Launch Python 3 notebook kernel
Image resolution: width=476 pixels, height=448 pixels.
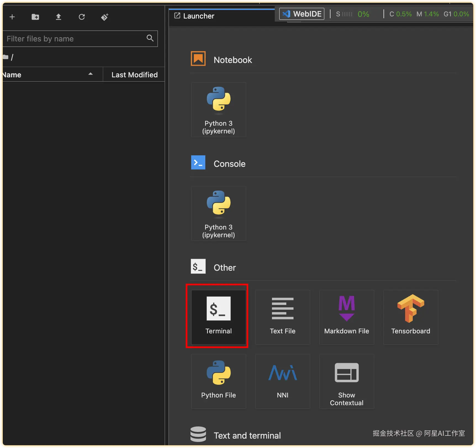tap(219, 110)
